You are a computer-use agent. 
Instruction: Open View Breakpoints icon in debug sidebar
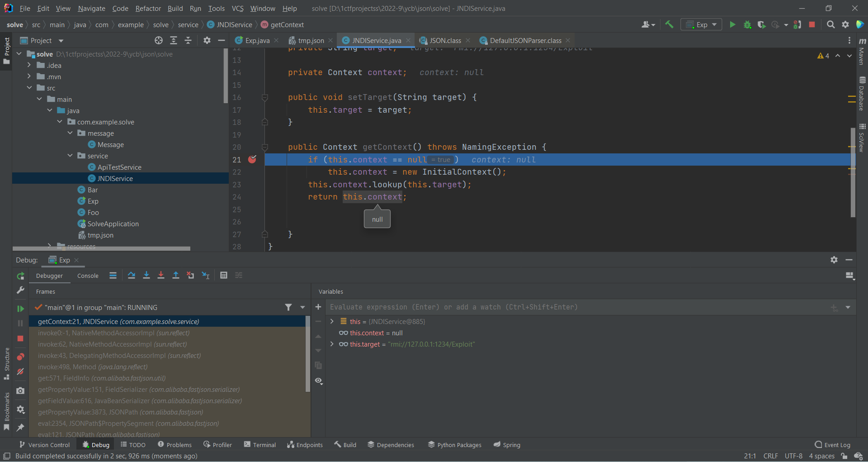(20, 357)
